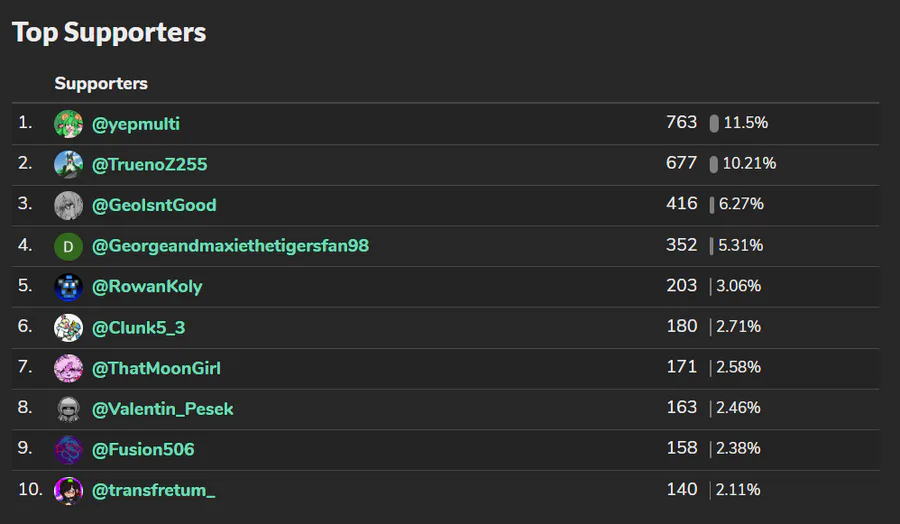Image resolution: width=900 pixels, height=524 pixels.
Task: Click RowanKoly's avatar image
Action: 68,287
